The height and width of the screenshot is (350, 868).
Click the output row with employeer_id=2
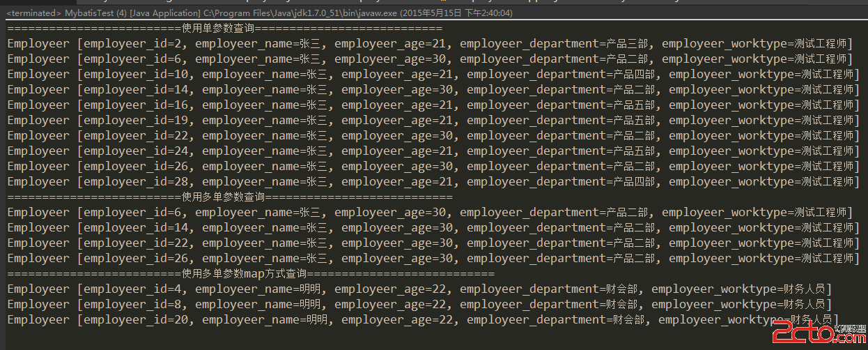pyautogui.click(x=430, y=44)
